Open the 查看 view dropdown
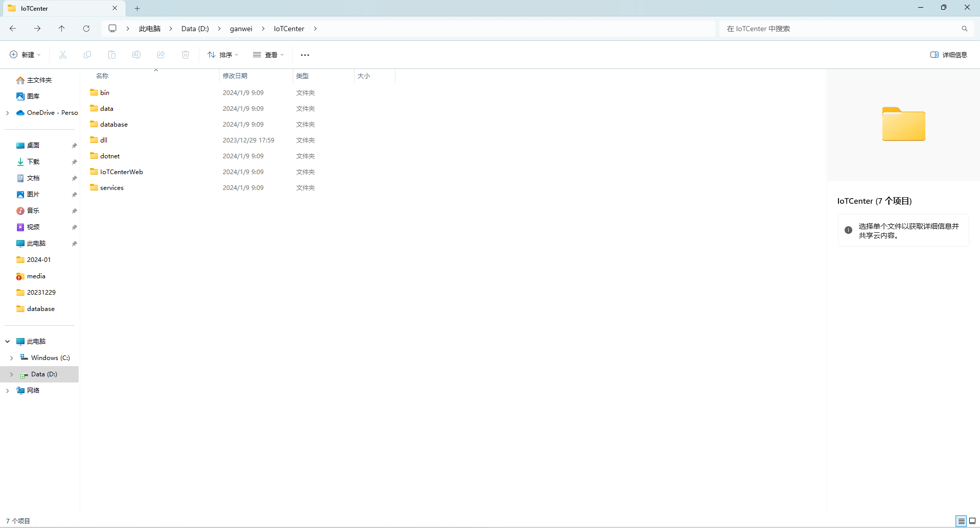980x528 pixels. click(268, 55)
